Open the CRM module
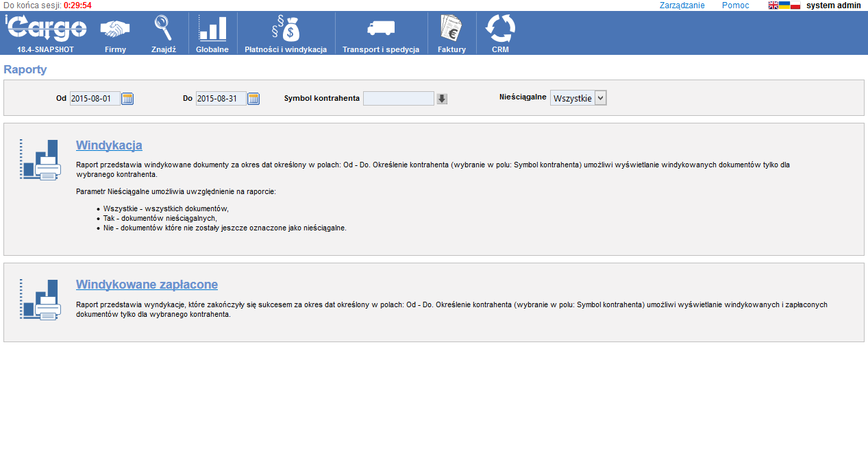The image size is (868, 467). coord(500,33)
